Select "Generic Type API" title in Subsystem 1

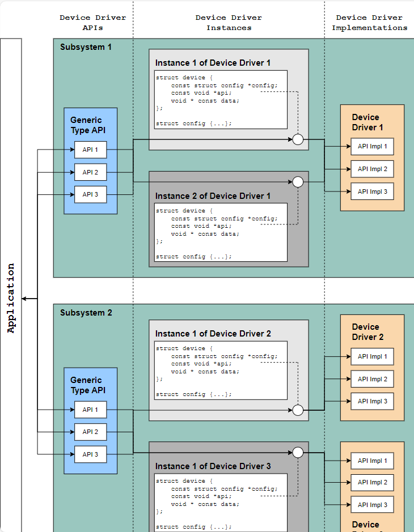[88, 125]
